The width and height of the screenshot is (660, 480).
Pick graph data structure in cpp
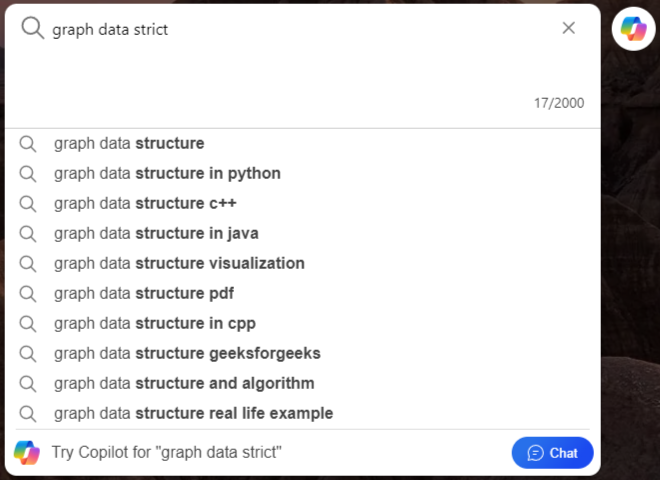(155, 323)
